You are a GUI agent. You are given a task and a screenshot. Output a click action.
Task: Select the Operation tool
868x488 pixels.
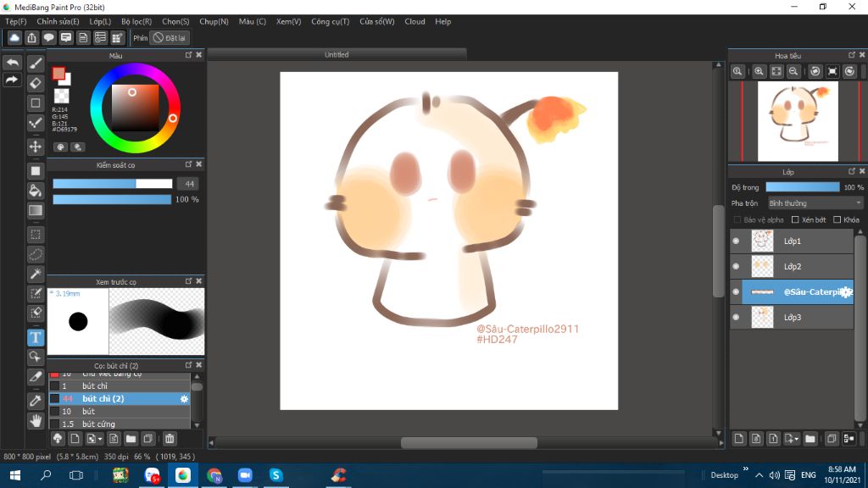36,357
